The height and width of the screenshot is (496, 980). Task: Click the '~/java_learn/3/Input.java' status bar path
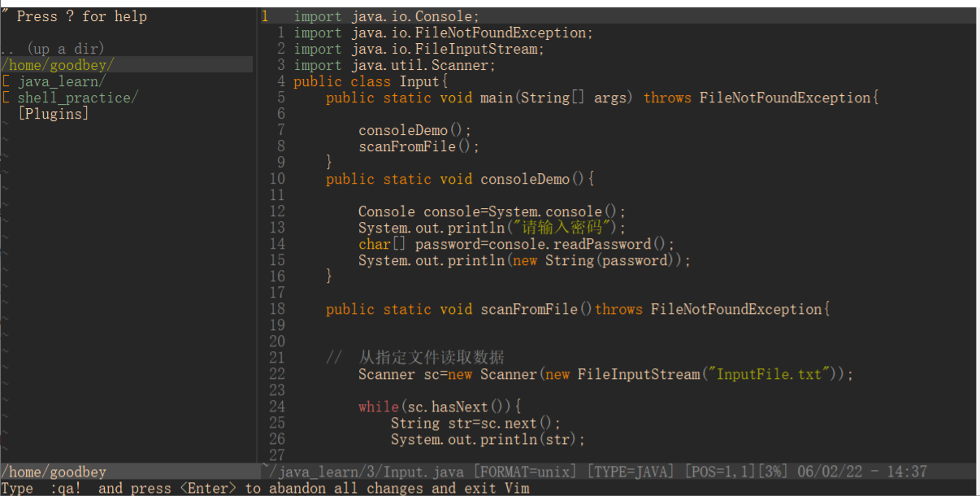coord(362,472)
